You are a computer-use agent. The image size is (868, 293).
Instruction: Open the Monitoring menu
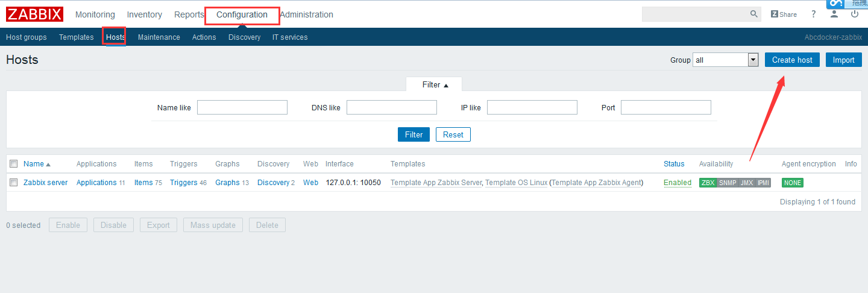(95, 14)
